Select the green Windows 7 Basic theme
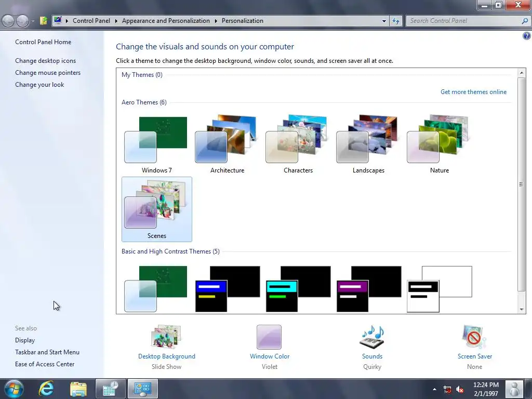 coord(156,289)
